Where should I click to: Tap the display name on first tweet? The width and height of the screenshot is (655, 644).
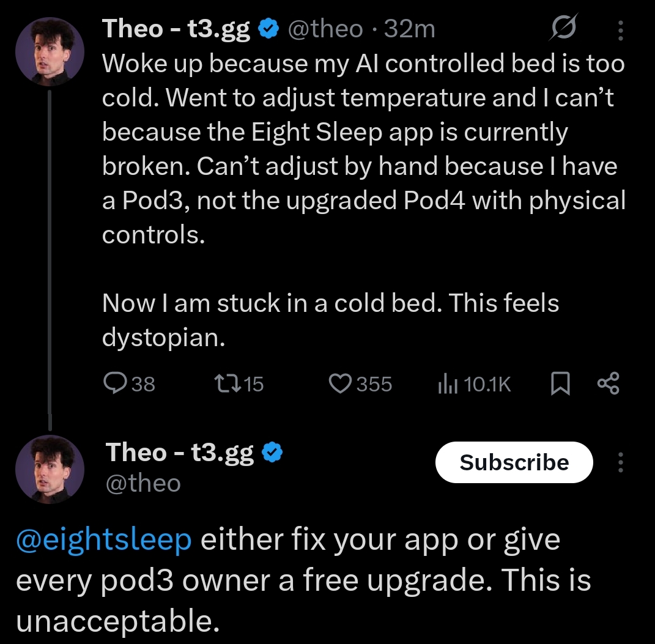tap(176, 29)
